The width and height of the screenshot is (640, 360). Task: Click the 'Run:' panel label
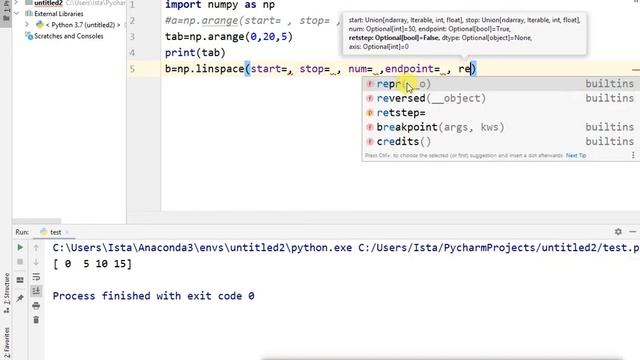[x=22, y=232]
